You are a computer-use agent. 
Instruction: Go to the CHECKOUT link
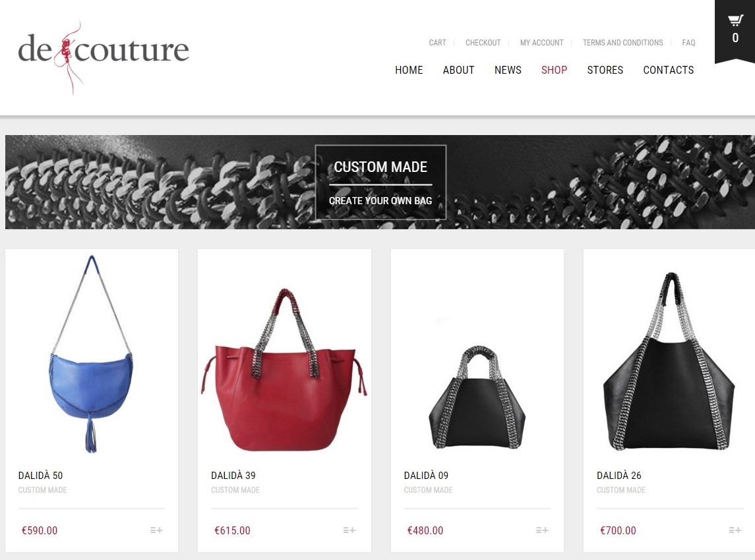point(483,43)
